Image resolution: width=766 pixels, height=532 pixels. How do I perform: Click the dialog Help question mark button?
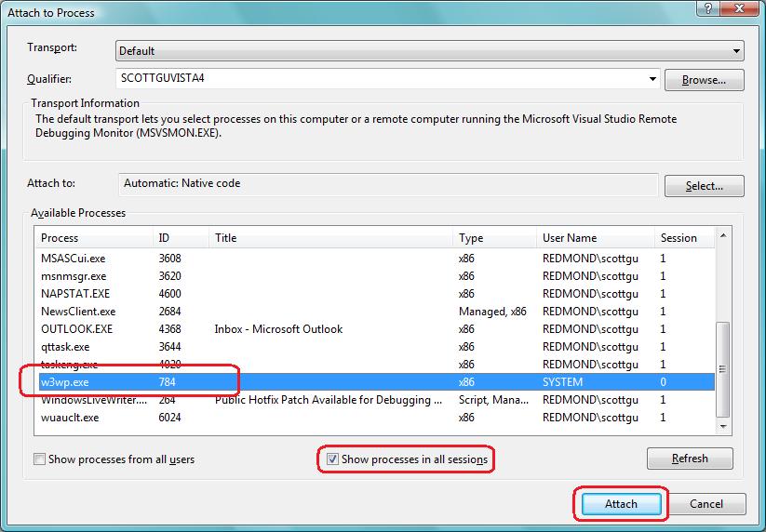tap(709, 8)
